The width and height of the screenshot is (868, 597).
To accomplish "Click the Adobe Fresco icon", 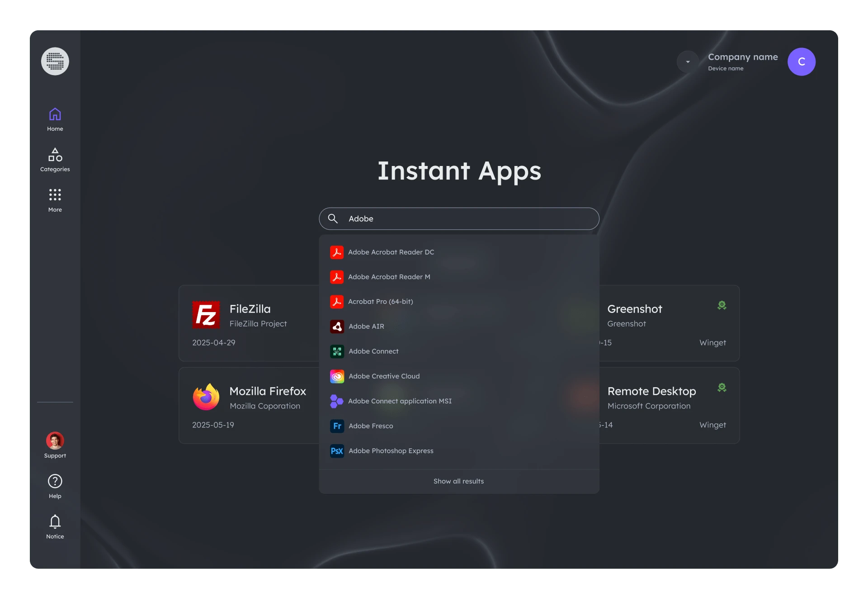I will click(x=337, y=426).
